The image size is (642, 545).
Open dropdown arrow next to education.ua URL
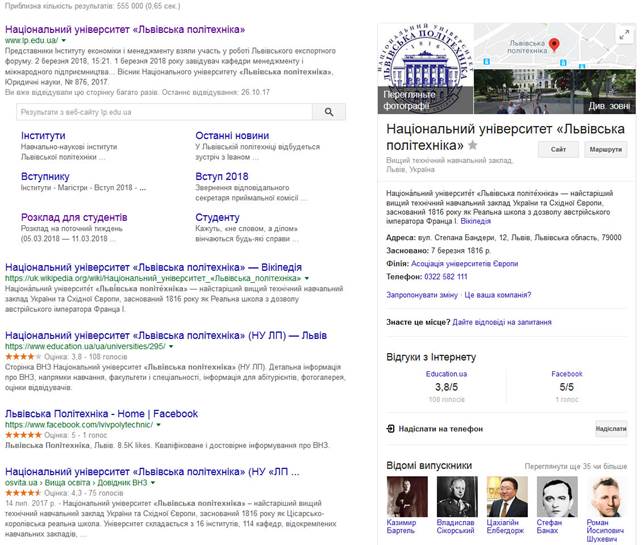(171, 346)
